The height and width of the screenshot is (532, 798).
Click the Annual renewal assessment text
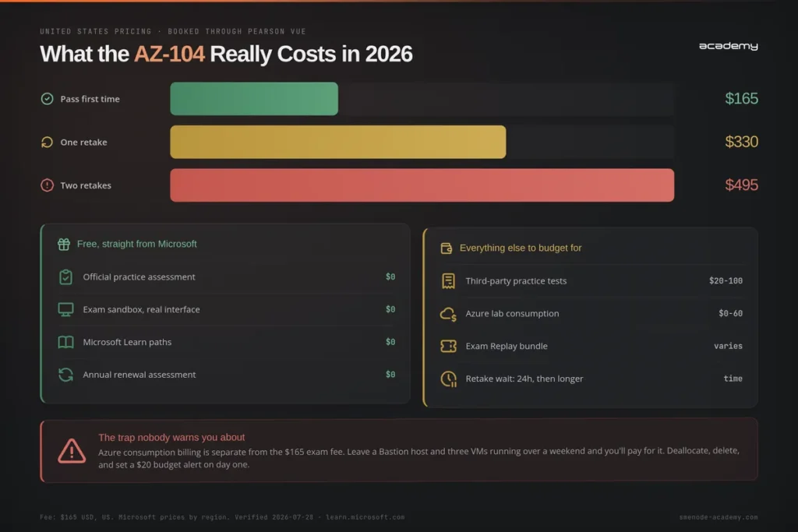point(139,375)
